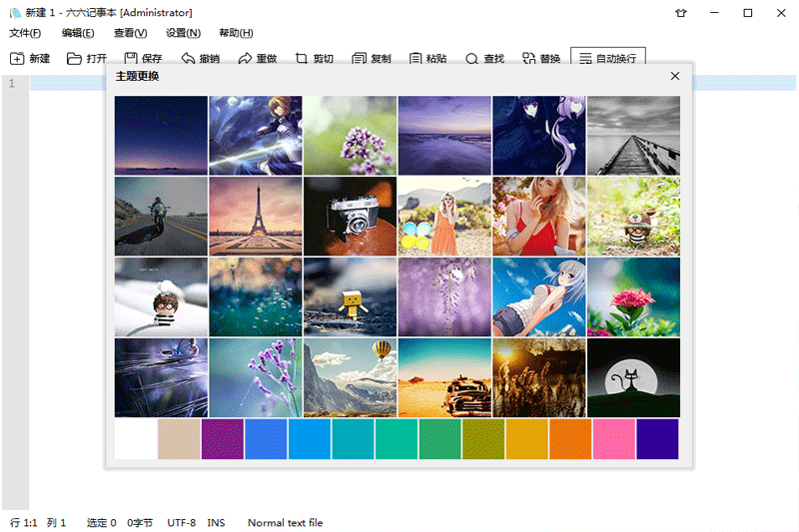
Task: Select the Eiffel Tower theme thumbnail
Action: tap(256, 217)
